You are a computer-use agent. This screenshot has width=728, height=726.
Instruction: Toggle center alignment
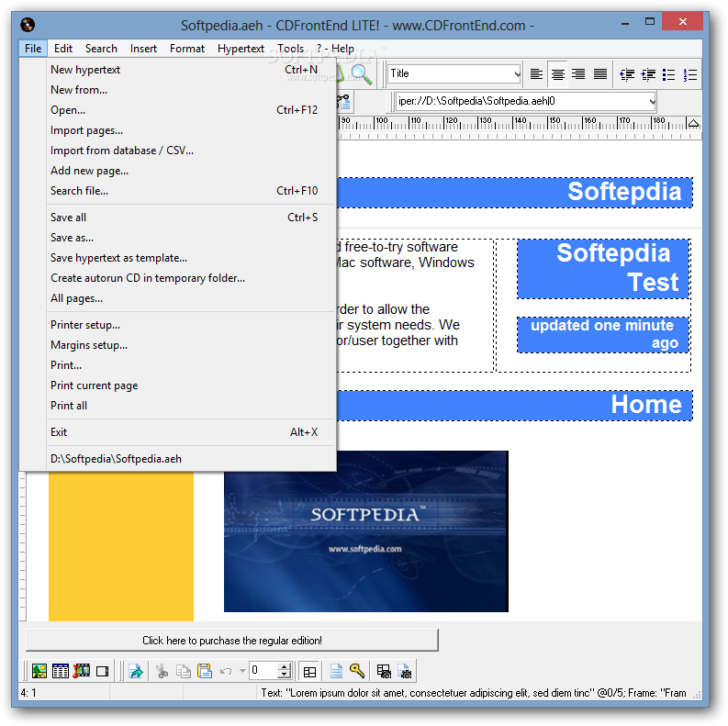557,74
